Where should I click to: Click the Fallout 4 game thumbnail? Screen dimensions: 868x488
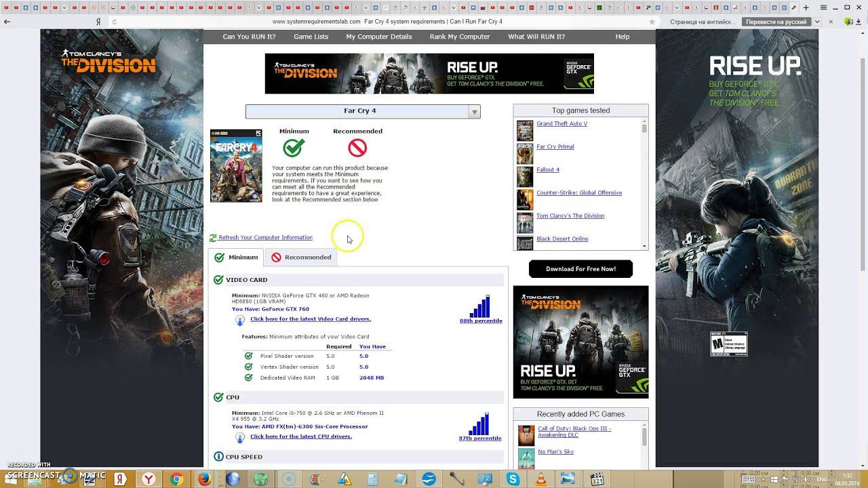point(525,177)
